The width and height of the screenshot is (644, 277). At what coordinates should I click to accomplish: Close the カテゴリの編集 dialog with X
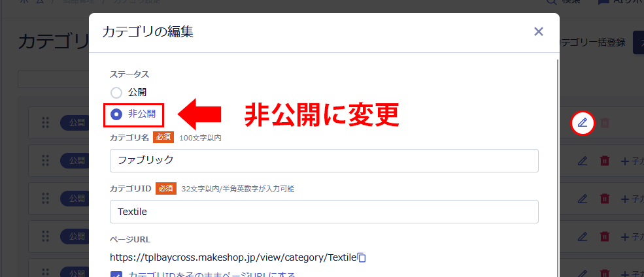click(x=539, y=31)
